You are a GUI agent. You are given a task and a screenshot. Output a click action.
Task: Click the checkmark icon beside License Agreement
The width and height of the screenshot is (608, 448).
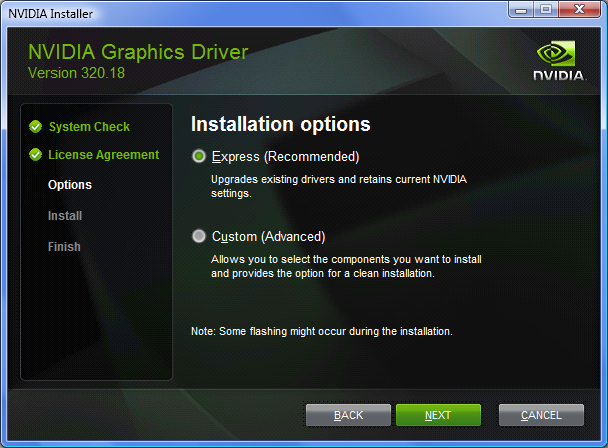35,155
